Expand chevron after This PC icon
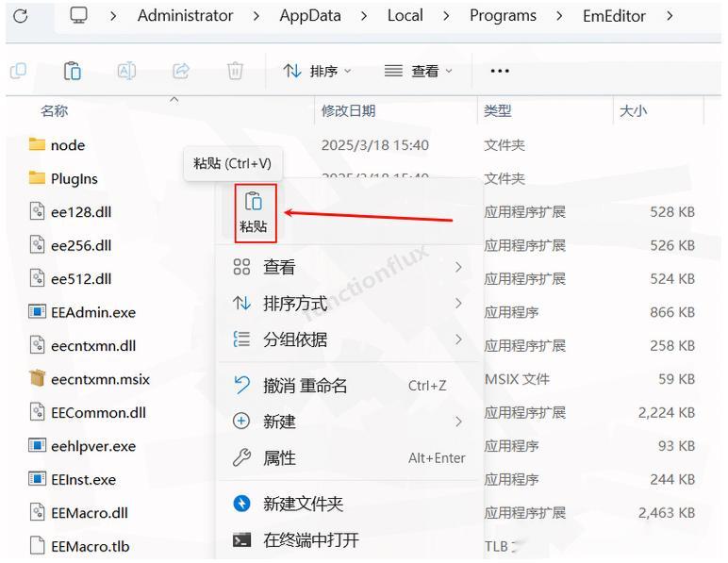This screenshot has width=728, height=563. click(113, 16)
